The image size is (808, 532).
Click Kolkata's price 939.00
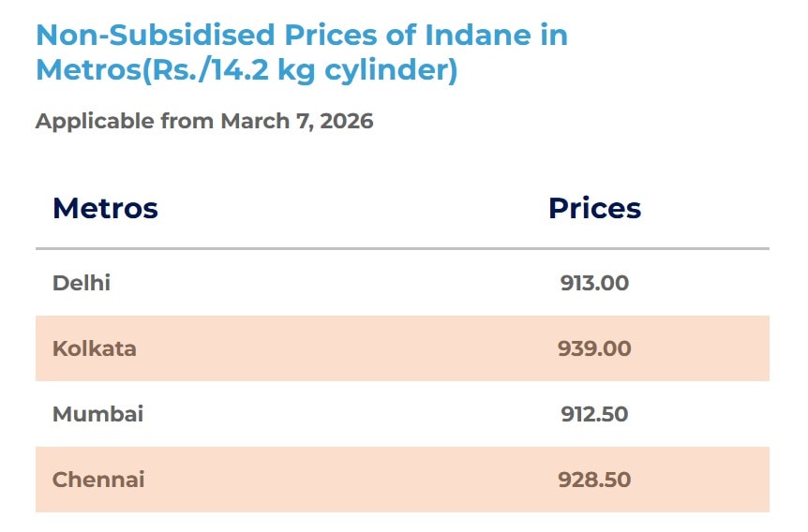click(x=594, y=348)
